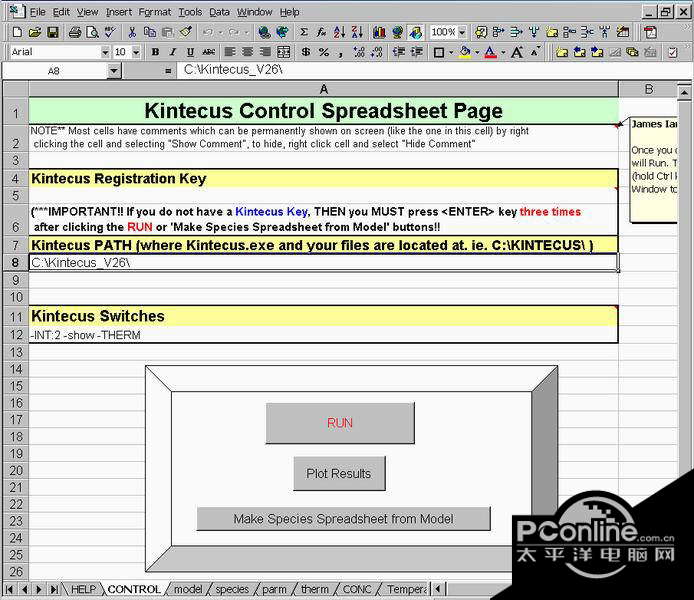Click the Increase Indent icon
694x600 pixels.
point(417,52)
